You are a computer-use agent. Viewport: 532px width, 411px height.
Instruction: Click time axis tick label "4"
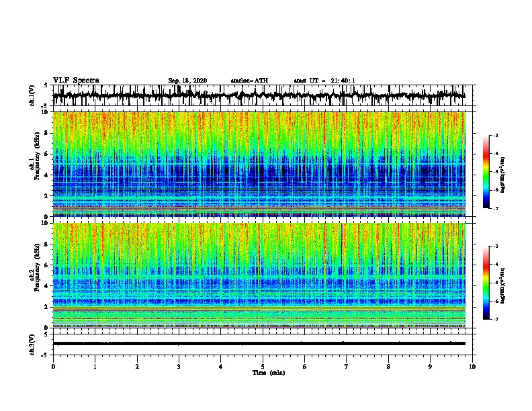(221, 367)
